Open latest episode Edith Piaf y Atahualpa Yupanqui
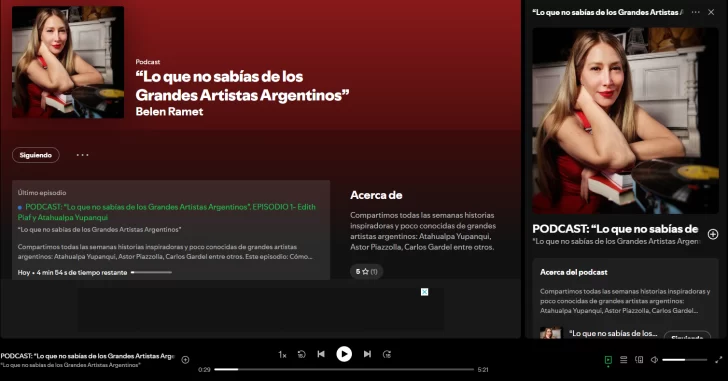This screenshot has width=728, height=381. [x=167, y=212]
